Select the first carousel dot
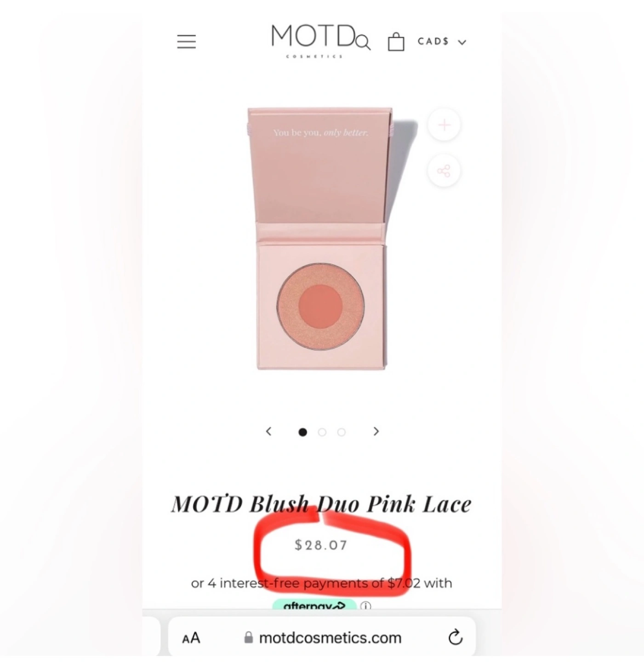Image resolution: width=644 pixels, height=662 pixels. pos(302,432)
